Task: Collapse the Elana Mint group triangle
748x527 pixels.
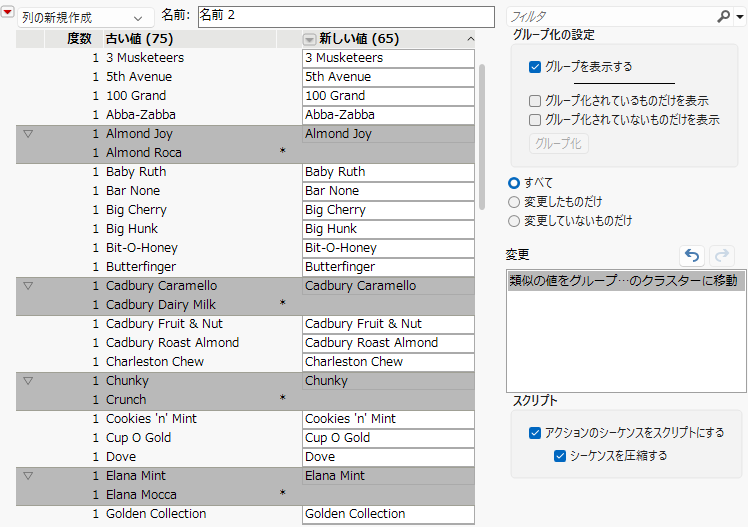Action: pos(28,475)
